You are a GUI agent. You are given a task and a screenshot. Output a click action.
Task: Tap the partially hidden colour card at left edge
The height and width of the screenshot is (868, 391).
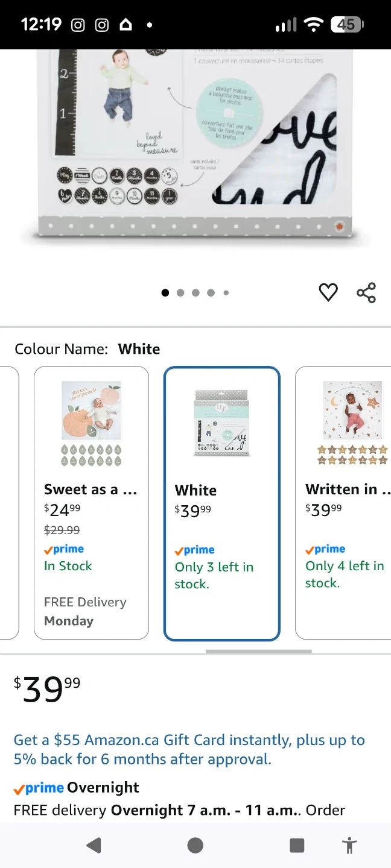pyautogui.click(x=8, y=503)
